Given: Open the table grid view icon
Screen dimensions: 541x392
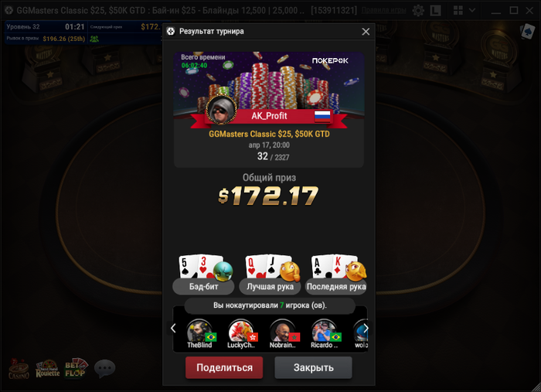Looking at the screenshot, I should coord(458,10).
